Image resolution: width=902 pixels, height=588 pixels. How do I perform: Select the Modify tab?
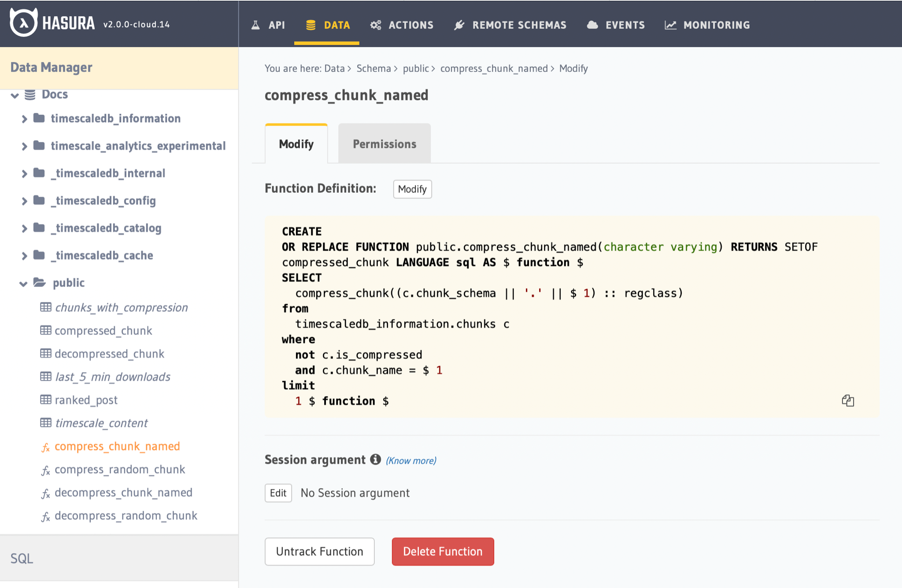[296, 144]
